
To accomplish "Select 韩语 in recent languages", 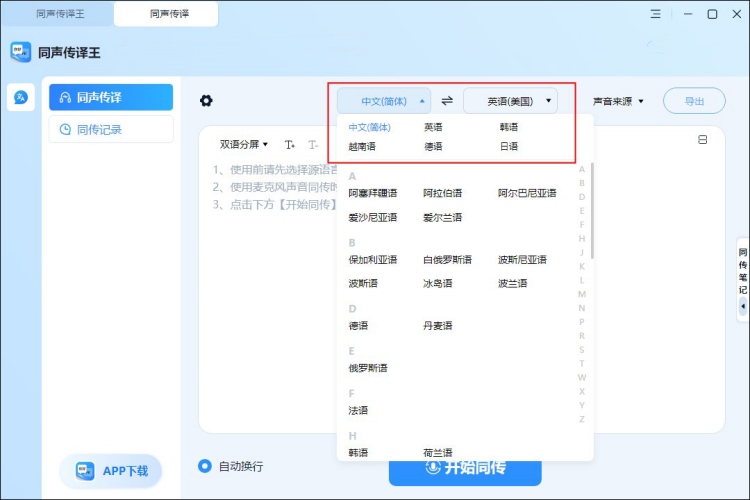I will point(508,127).
